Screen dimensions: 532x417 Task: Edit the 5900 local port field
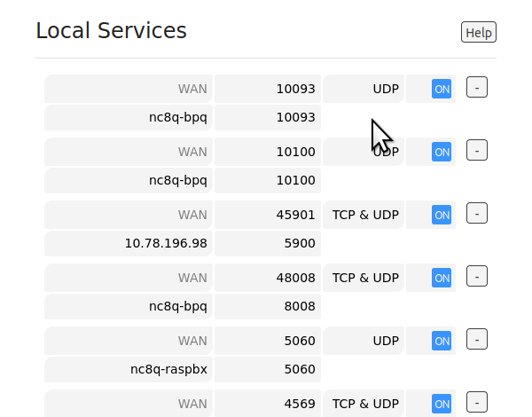[268, 243]
